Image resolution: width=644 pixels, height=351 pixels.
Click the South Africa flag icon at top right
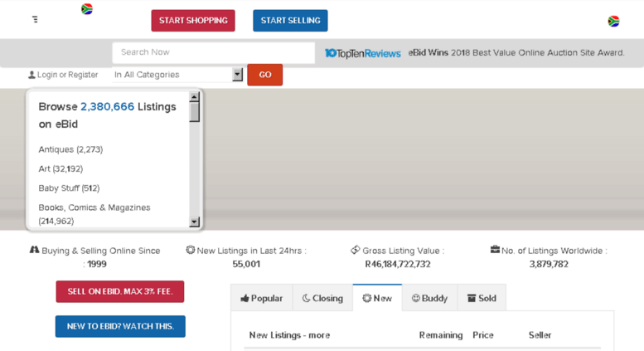(613, 21)
